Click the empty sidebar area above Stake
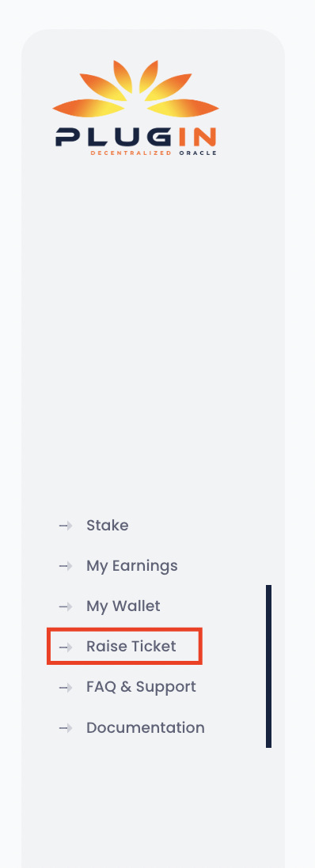The width and height of the screenshot is (315, 868). pos(153,332)
